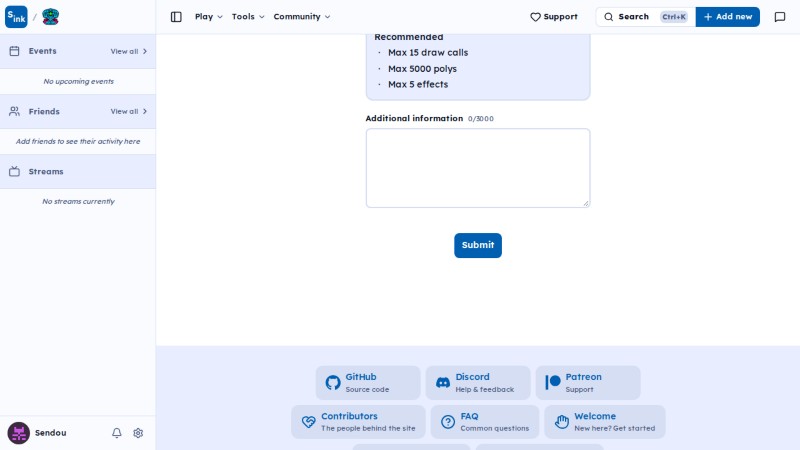This screenshot has width=800, height=450.
Task: Click the Events View all chevron
Action: (x=145, y=51)
